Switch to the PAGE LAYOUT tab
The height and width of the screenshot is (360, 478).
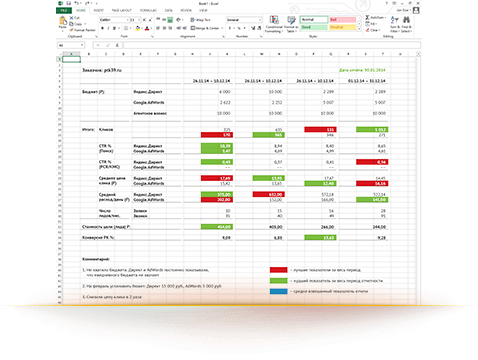pos(121,10)
